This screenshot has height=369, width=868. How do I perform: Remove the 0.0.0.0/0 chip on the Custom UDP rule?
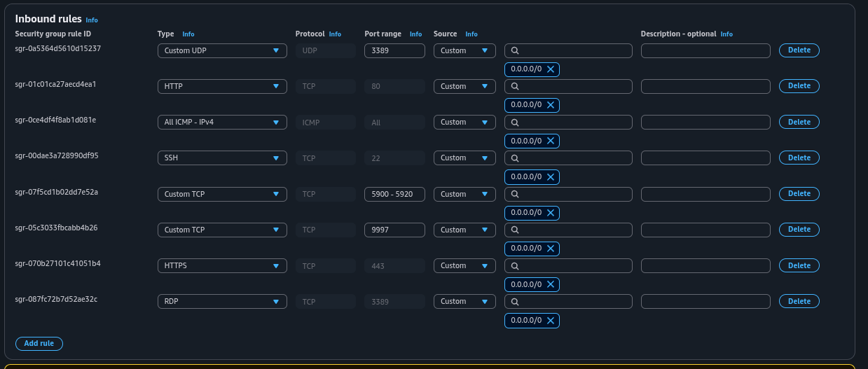(551, 69)
